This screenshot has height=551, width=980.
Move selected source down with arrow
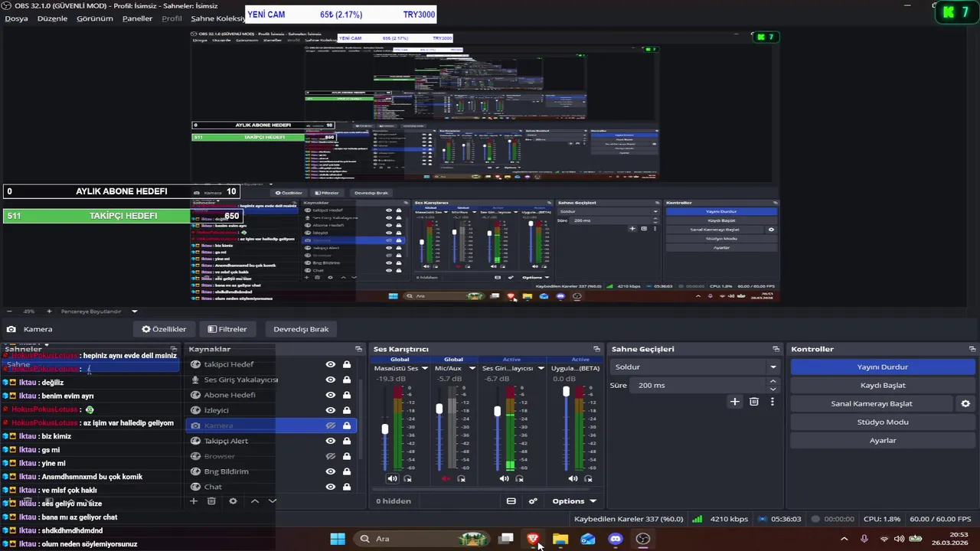coord(272,501)
